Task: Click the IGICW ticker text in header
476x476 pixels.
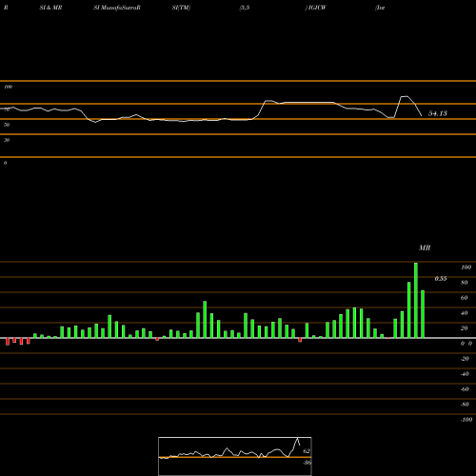Action: [x=316, y=8]
